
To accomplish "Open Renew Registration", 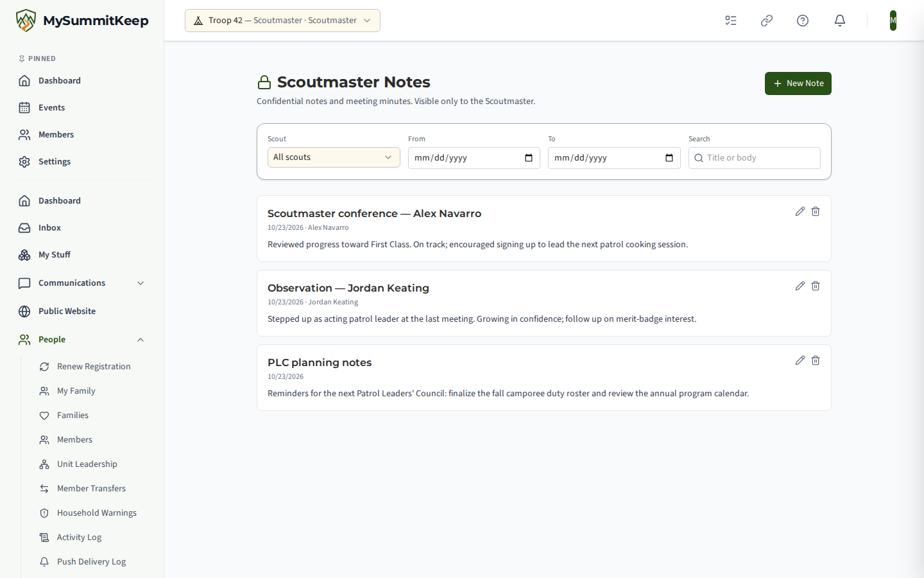I will pos(94,367).
